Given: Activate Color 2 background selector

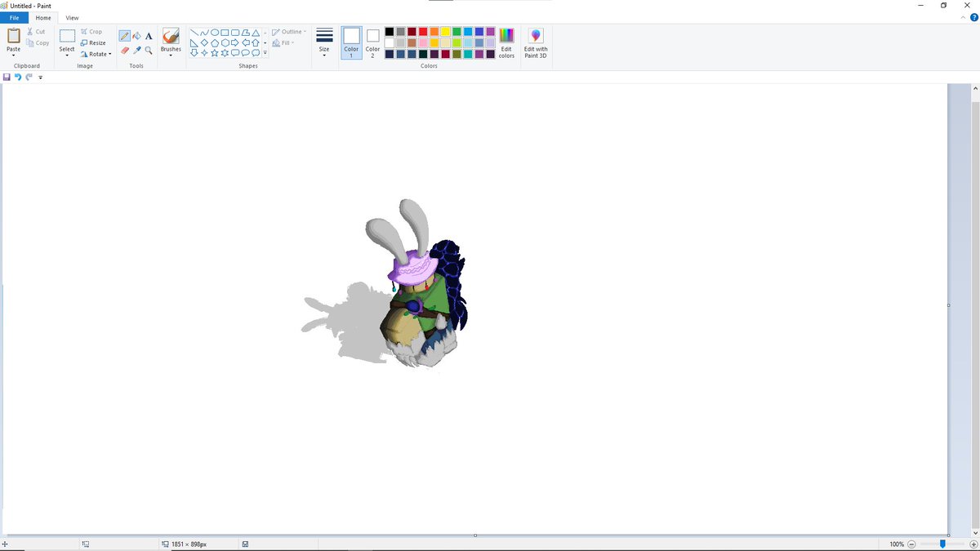Looking at the screenshot, I should (x=372, y=43).
